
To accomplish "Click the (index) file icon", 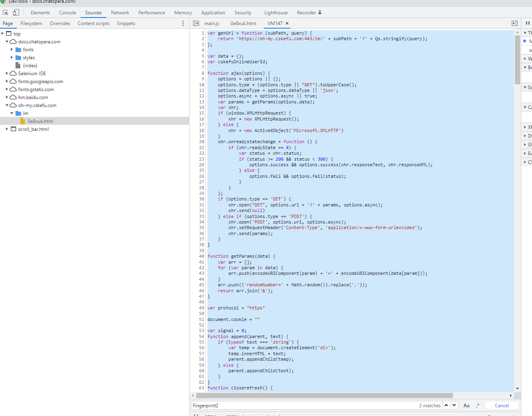I will [18, 65].
